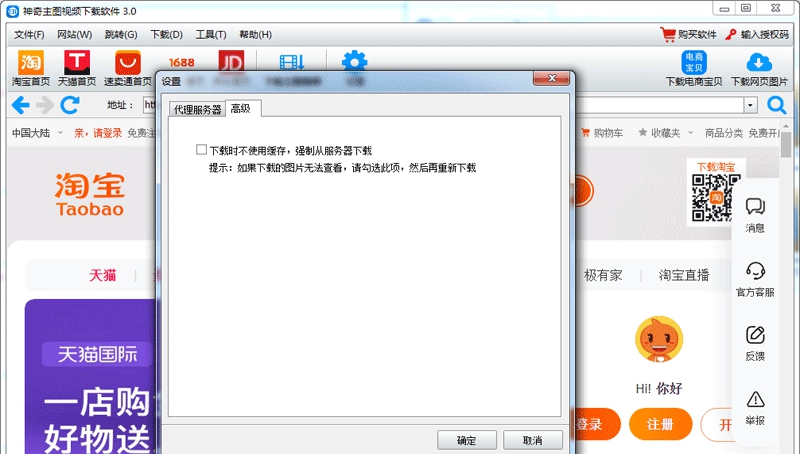This screenshot has width=800, height=454.
Task: Click the download webpage images cloud icon
Action: [759, 68]
